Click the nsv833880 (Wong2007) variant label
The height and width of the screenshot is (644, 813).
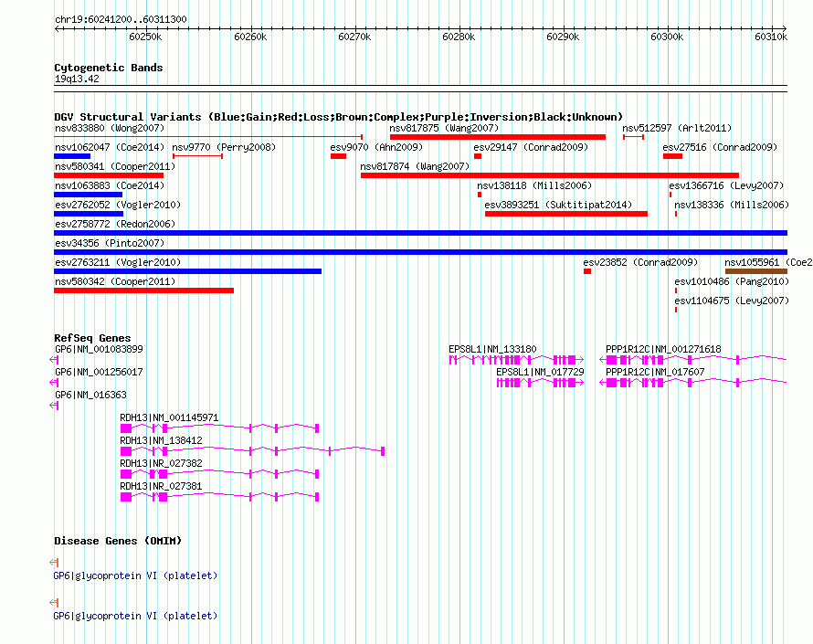tap(110, 128)
